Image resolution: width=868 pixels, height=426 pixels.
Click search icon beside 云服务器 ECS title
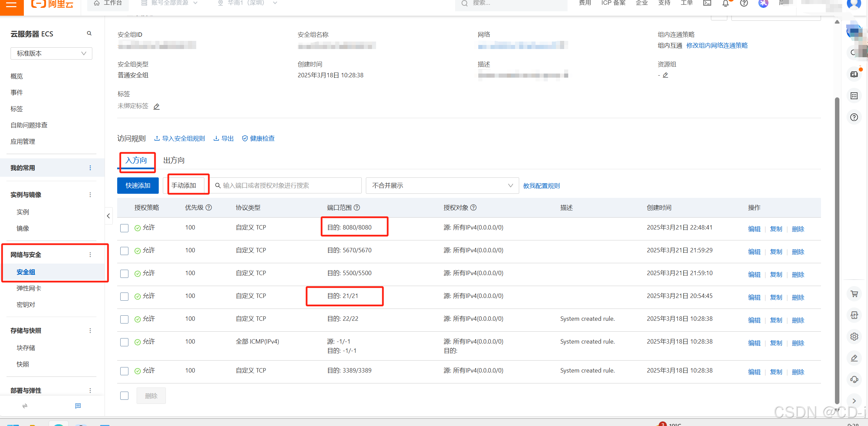click(x=89, y=33)
